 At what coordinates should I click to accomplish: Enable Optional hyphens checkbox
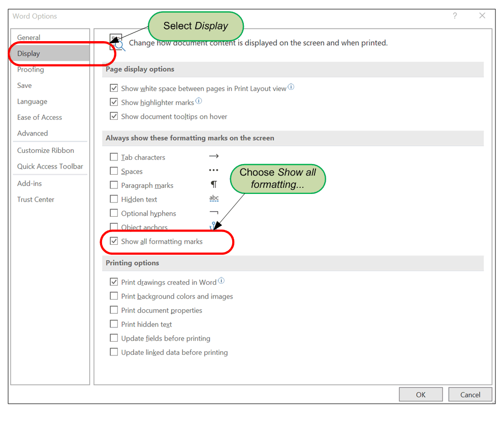(x=114, y=213)
